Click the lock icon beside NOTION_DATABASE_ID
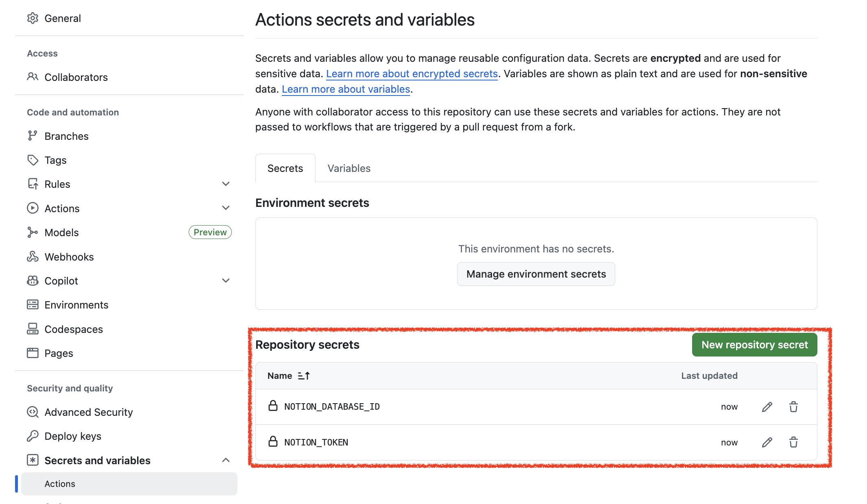The width and height of the screenshot is (867, 504). [273, 406]
